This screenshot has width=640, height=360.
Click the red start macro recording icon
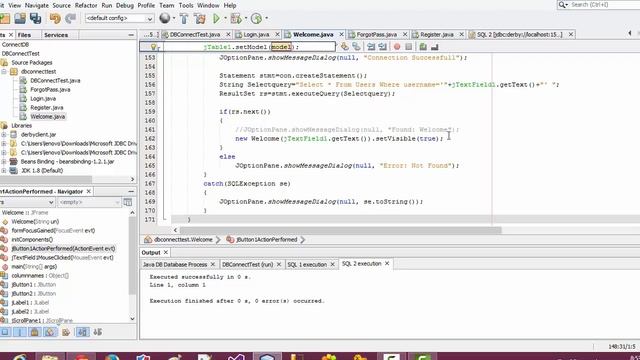[x=397, y=47]
